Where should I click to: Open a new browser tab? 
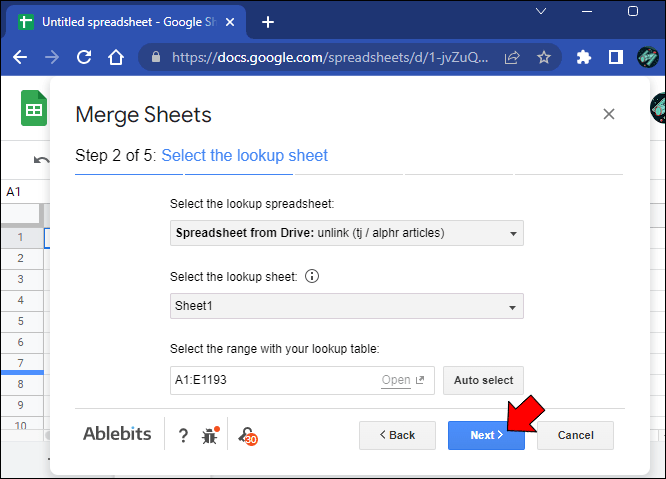coord(268,21)
